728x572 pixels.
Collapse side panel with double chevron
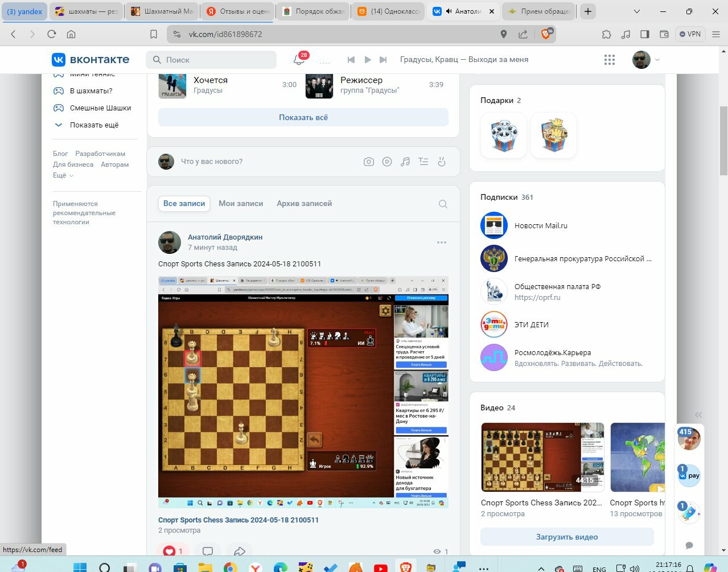pos(698,415)
